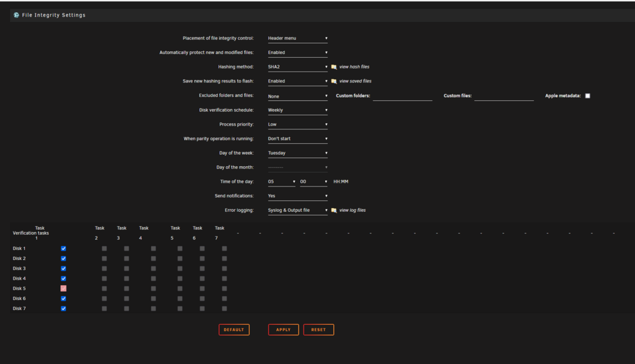Open the Day of the week dropdown
This screenshot has height=364, width=635.
tap(298, 153)
